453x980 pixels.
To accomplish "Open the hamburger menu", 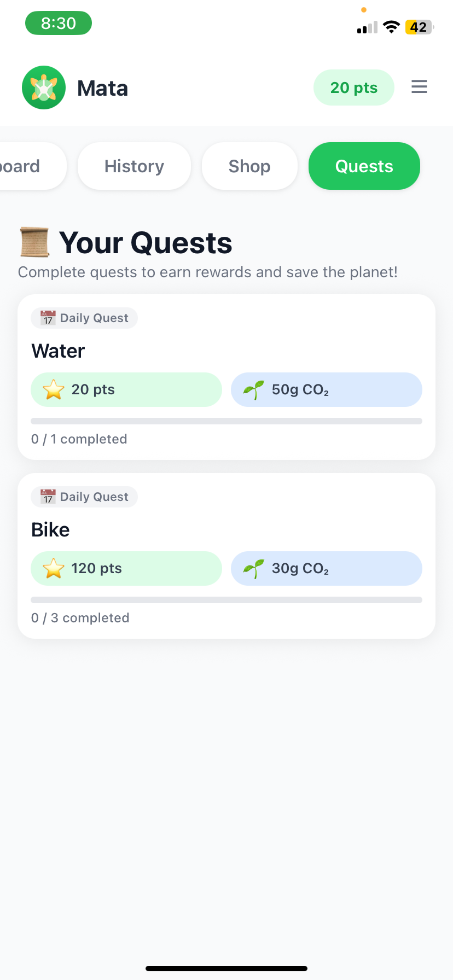I will pyautogui.click(x=419, y=87).
